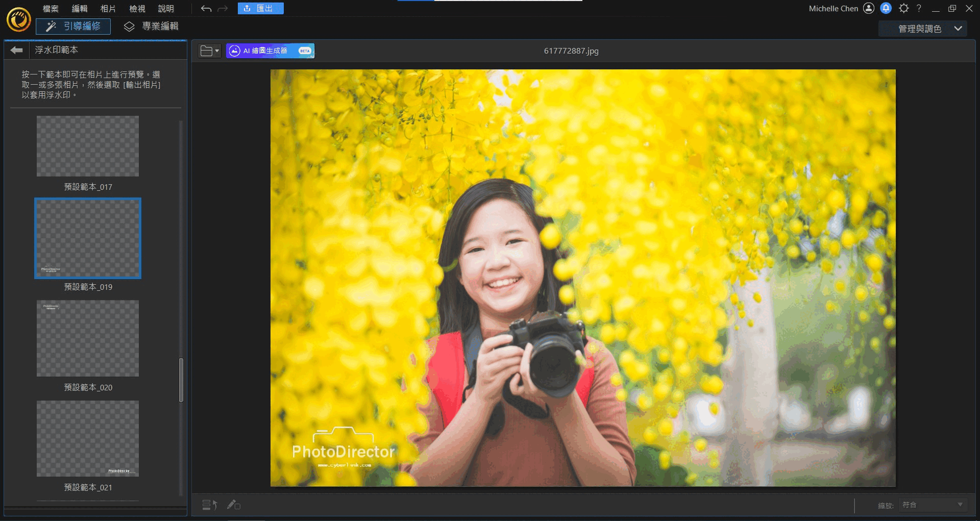Restore down the application window
Screen dimensions: 980x521
tap(952, 8)
